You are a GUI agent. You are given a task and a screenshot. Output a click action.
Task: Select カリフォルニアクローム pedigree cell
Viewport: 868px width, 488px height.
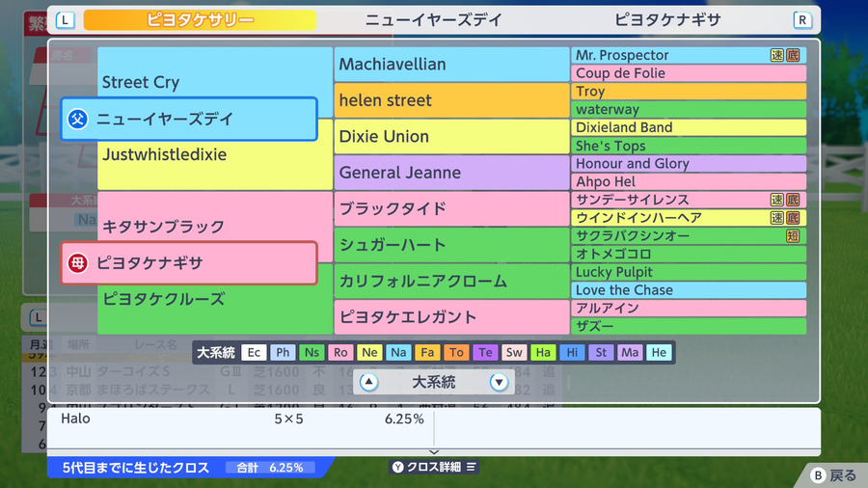451,281
